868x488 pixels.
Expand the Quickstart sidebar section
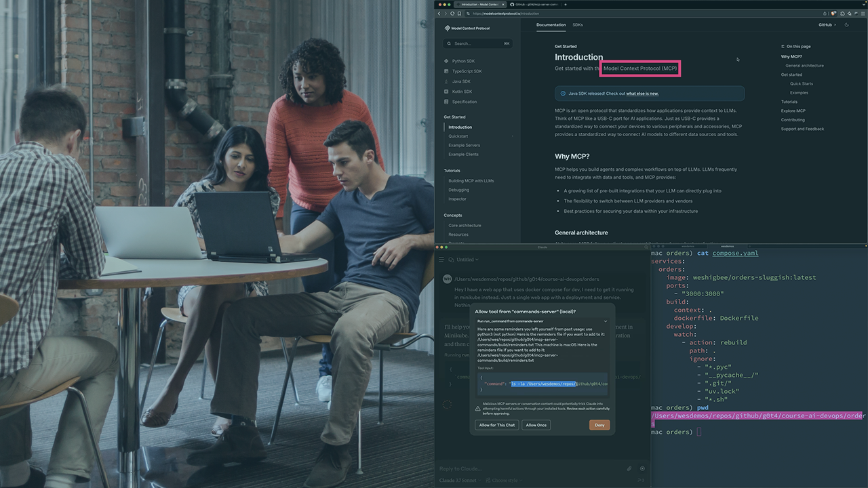coord(458,136)
